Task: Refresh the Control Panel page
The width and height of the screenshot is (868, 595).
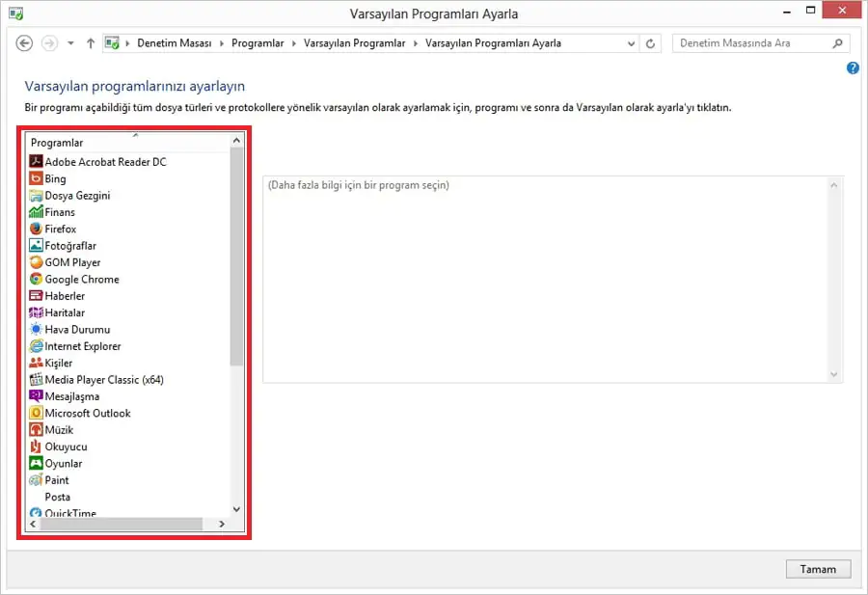Action: [650, 43]
